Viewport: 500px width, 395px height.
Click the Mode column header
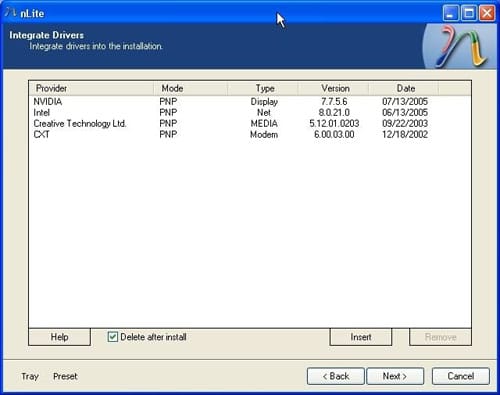pos(190,88)
